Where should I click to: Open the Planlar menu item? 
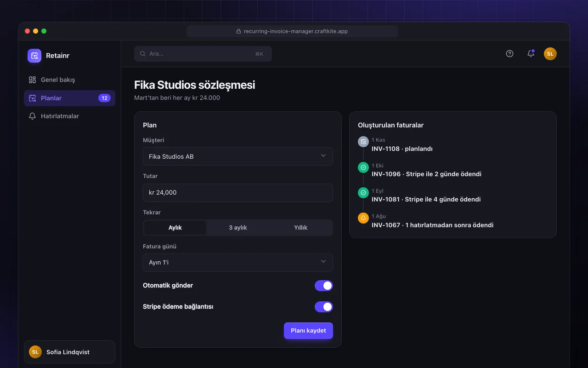(x=69, y=98)
